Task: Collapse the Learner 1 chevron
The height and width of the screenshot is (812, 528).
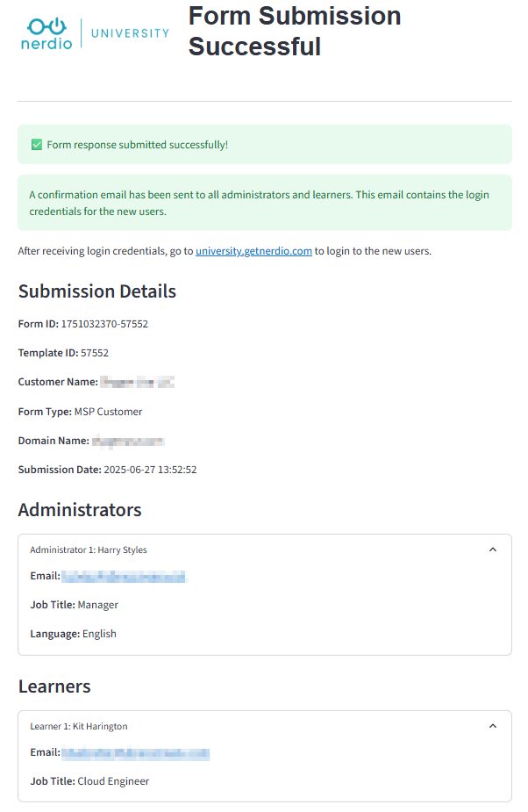Action: point(493,726)
